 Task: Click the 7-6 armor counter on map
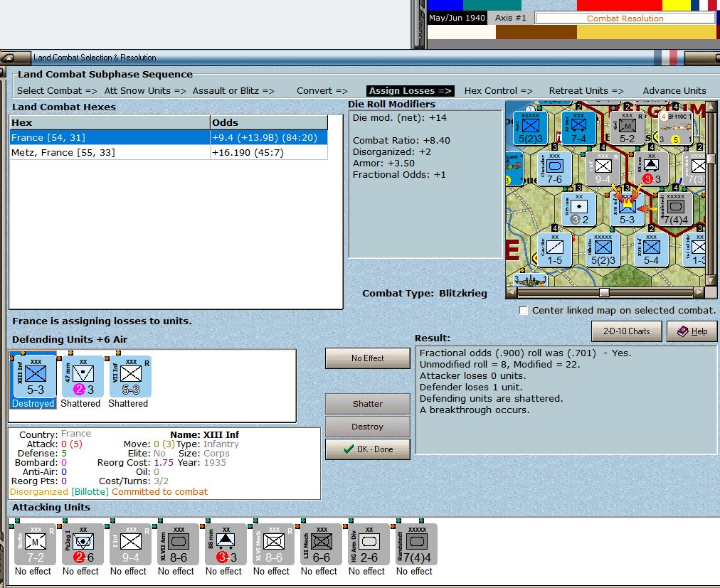point(554,169)
